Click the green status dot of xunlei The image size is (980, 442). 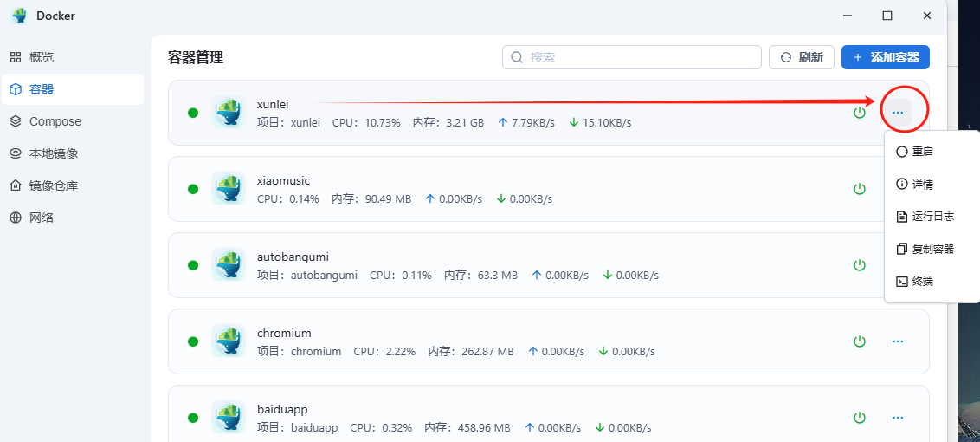[193, 113]
